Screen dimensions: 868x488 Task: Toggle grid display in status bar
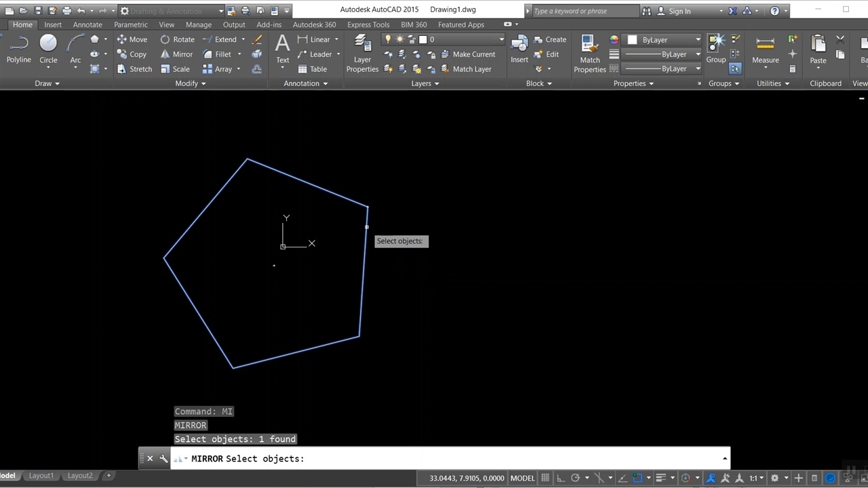545,478
